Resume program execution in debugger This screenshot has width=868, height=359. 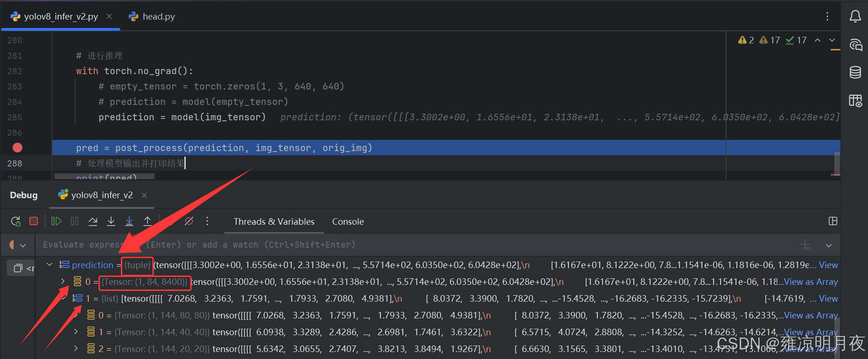(x=56, y=221)
